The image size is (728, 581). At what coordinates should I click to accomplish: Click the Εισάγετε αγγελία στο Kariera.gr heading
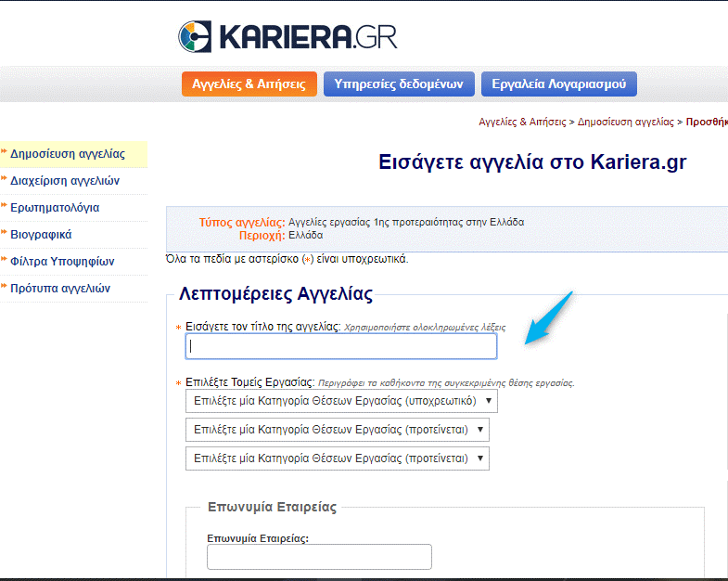pyautogui.click(x=532, y=161)
